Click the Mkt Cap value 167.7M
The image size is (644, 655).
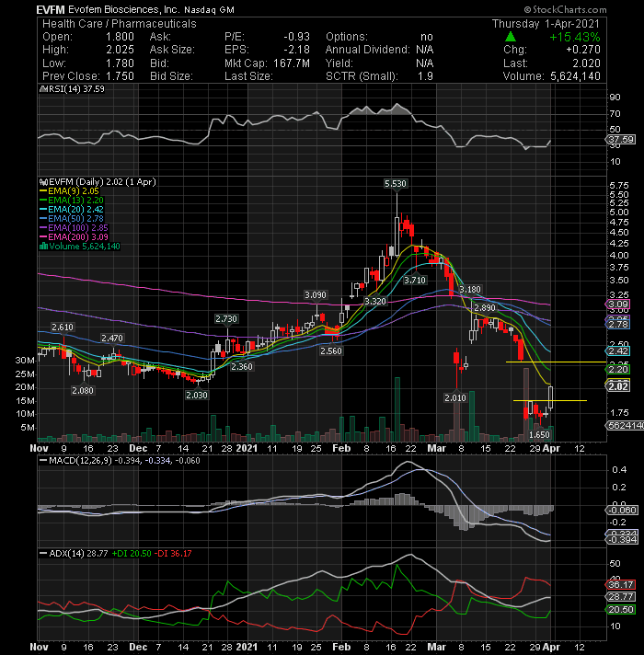coord(292,63)
